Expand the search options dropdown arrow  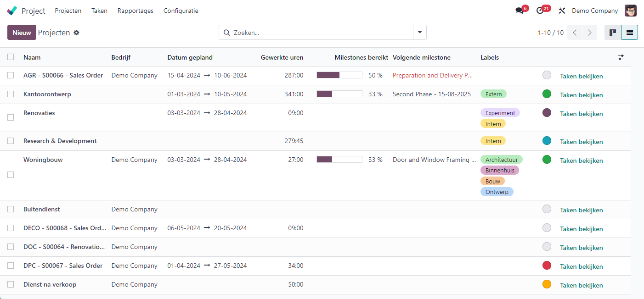(420, 33)
